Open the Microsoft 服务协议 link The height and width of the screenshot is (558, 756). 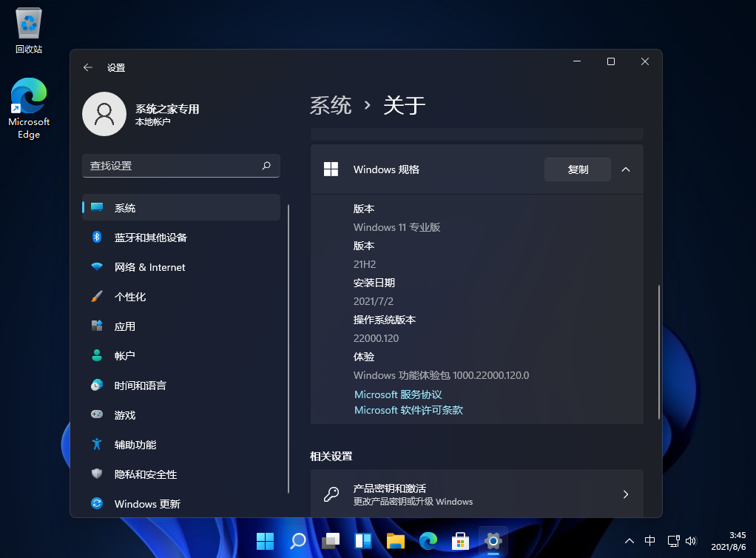(x=397, y=394)
